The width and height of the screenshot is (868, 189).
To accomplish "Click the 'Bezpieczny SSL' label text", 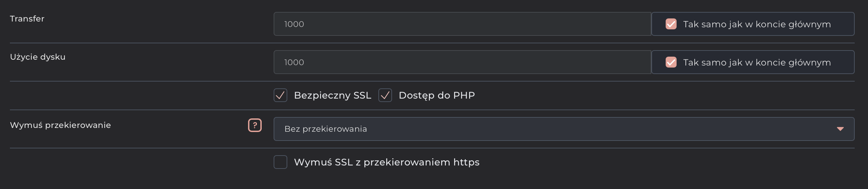I will tap(332, 96).
